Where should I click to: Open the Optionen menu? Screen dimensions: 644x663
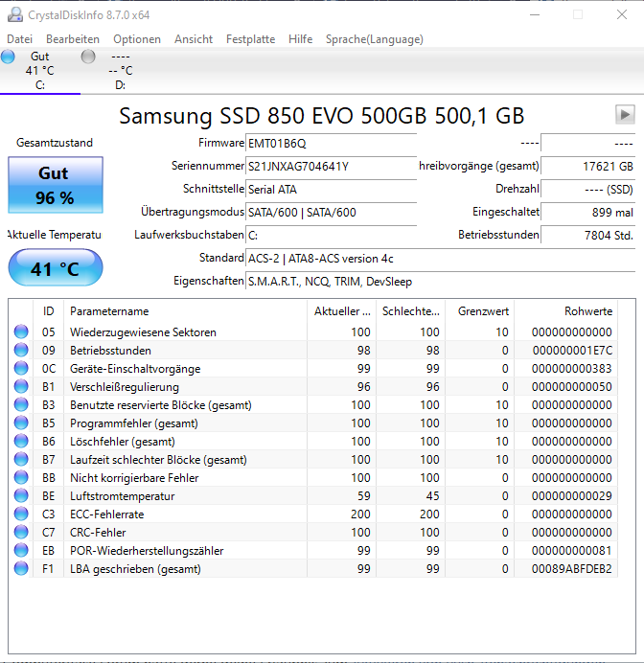point(137,39)
